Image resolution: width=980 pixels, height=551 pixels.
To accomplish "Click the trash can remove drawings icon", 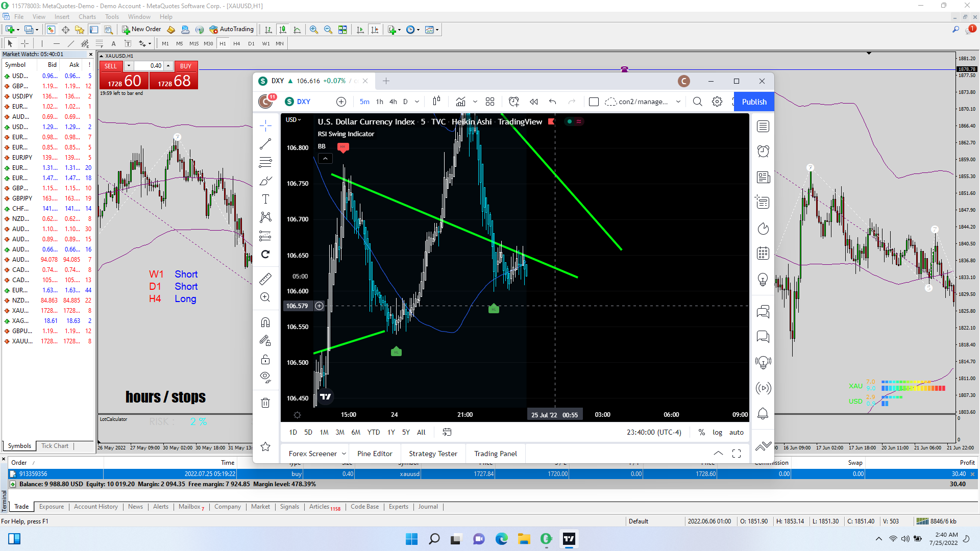I will point(265,403).
